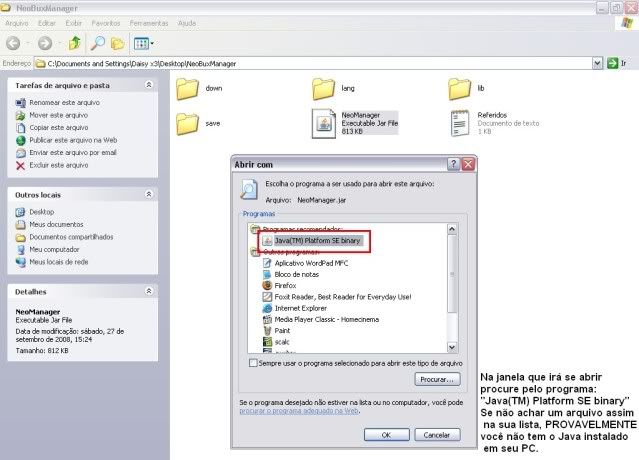
Task: Click the Procurar... button
Action: click(437, 379)
